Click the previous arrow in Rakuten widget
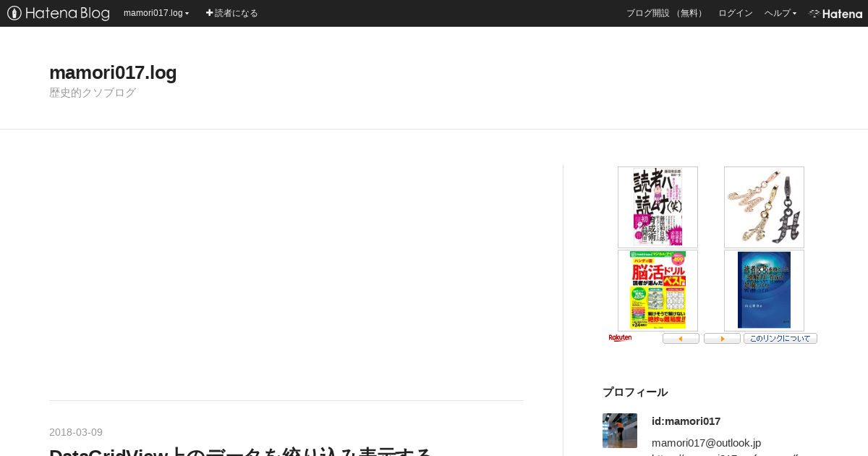868x456 pixels. pyautogui.click(x=681, y=339)
